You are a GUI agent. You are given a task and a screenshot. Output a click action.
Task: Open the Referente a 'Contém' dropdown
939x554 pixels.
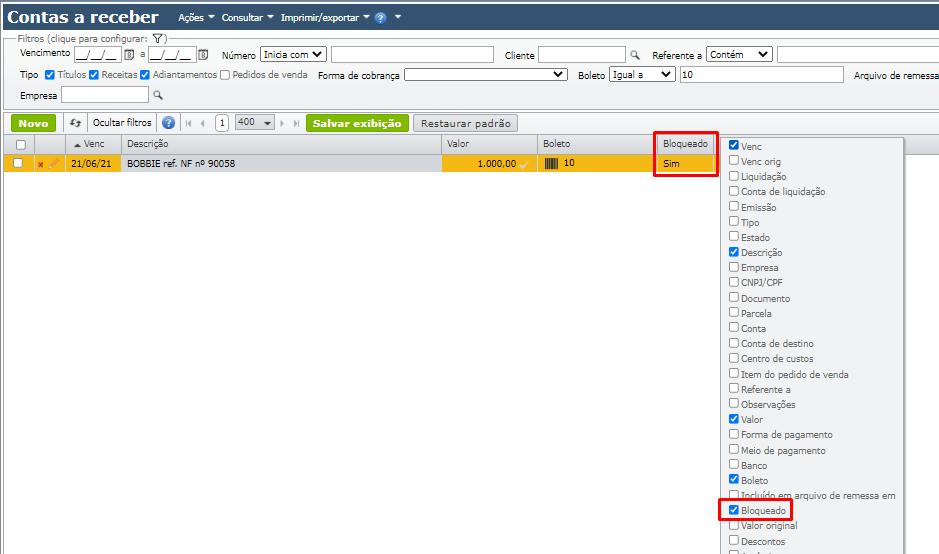pyautogui.click(x=740, y=55)
